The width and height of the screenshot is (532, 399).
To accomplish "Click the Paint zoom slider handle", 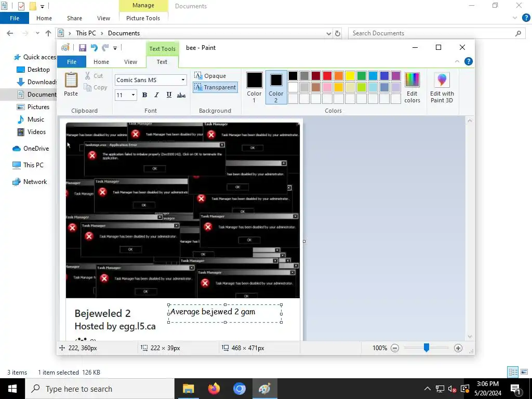I will tap(427, 348).
